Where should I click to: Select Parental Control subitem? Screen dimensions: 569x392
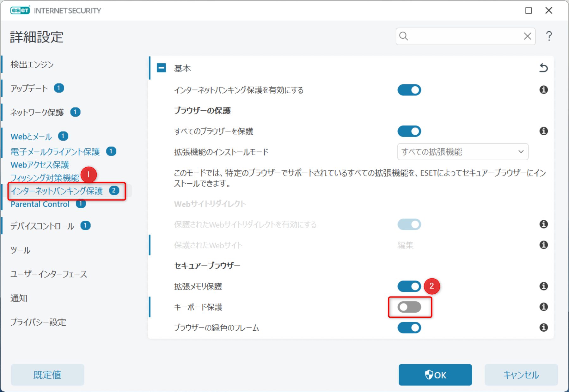tap(40, 204)
